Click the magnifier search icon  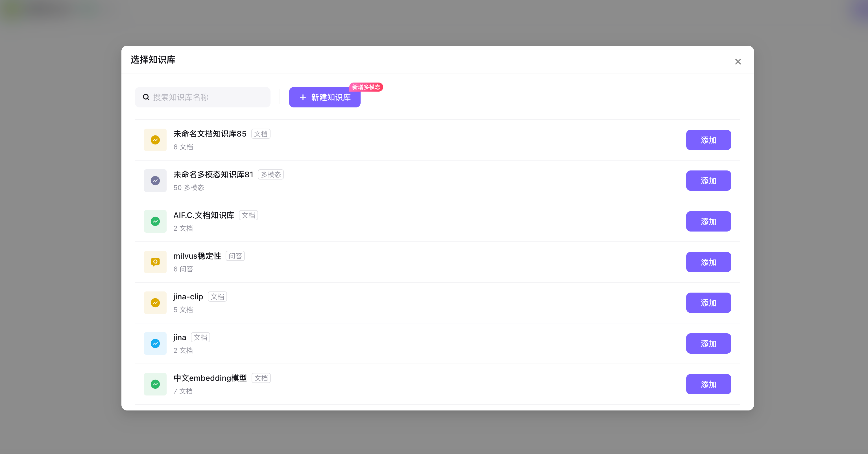point(146,98)
